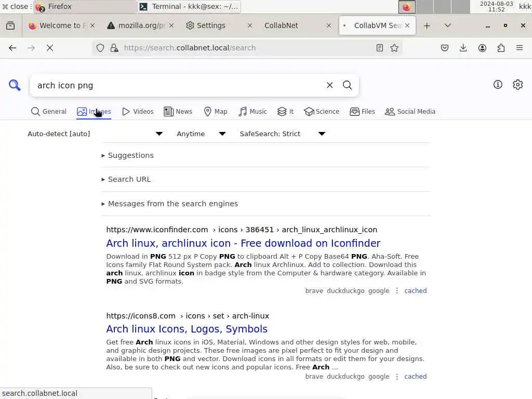This screenshot has width=532, height=399.
Task: Switch to Terminal window in taskbar
Action: [x=189, y=6]
